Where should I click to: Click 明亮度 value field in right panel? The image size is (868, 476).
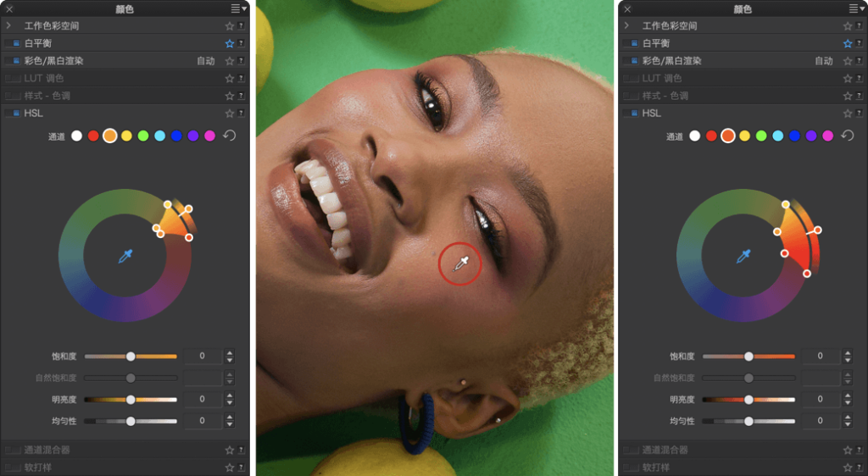pyautogui.click(x=820, y=399)
